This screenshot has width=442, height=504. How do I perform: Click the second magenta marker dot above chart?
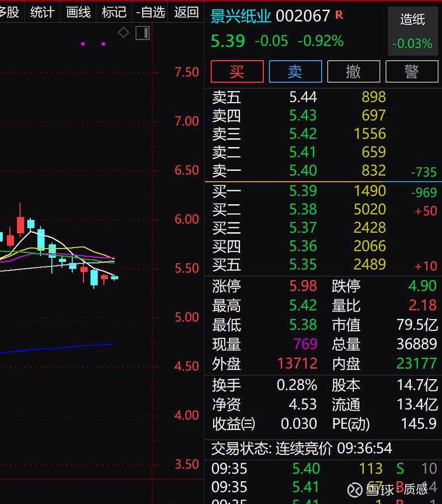pyautogui.click(x=103, y=44)
